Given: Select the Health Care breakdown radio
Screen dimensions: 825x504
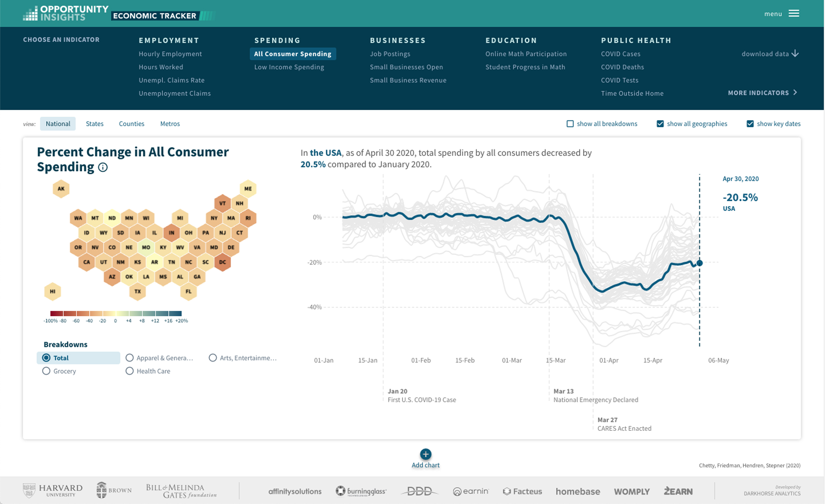Looking at the screenshot, I should pos(130,371).
